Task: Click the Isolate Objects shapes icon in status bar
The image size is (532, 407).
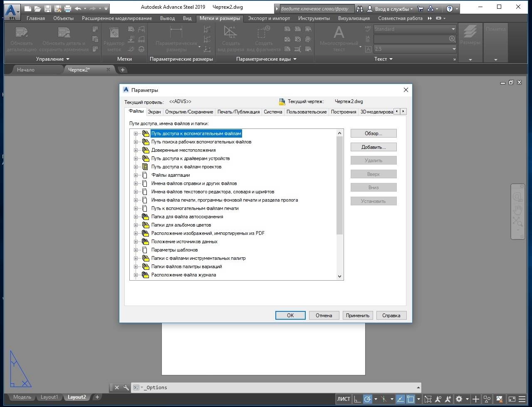Action: [487, 399]
